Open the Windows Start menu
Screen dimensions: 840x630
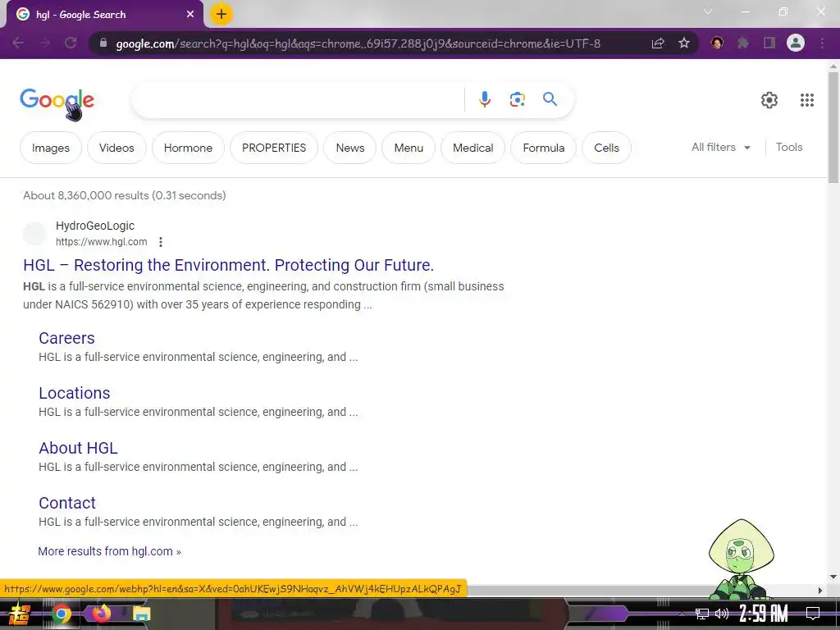coord(20,614)
